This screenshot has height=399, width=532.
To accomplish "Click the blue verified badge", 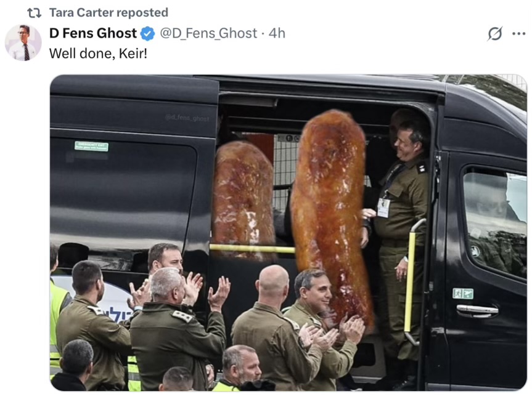I will click(x=147, y=34).
